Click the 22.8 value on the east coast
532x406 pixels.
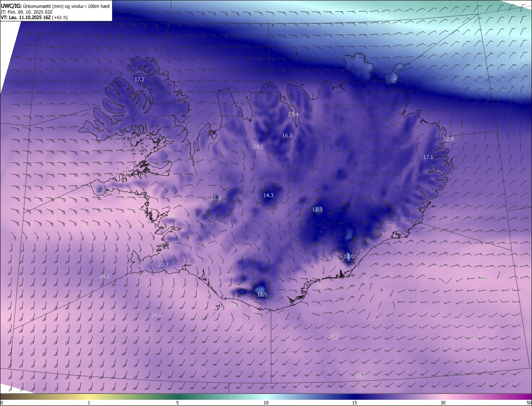click(448, 139)
